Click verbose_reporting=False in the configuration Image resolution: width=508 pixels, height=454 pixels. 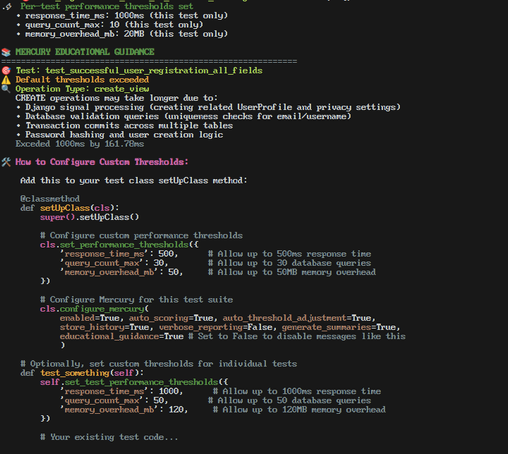point(215,327)
